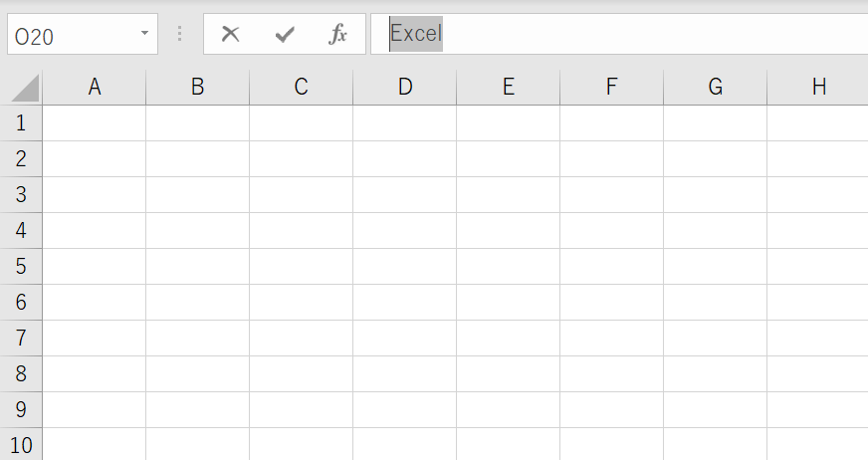Click the Select All corner triangle

click(x=26, y=89)
